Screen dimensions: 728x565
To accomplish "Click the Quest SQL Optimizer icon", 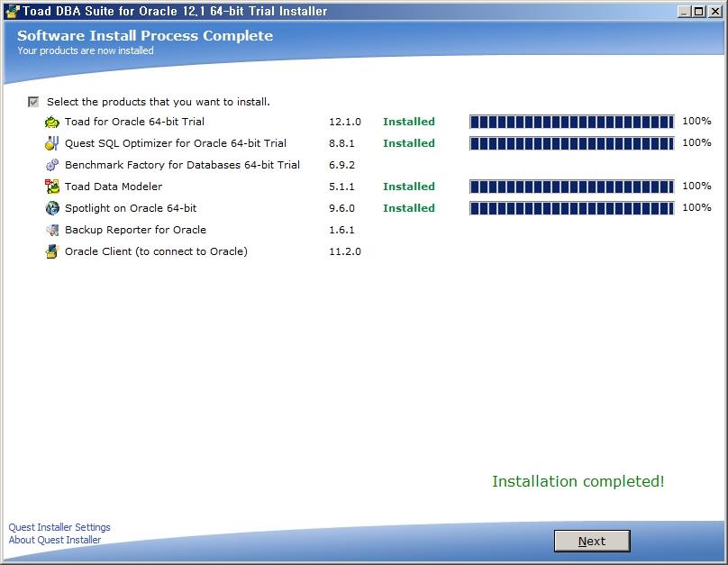I will coord(52,143).
